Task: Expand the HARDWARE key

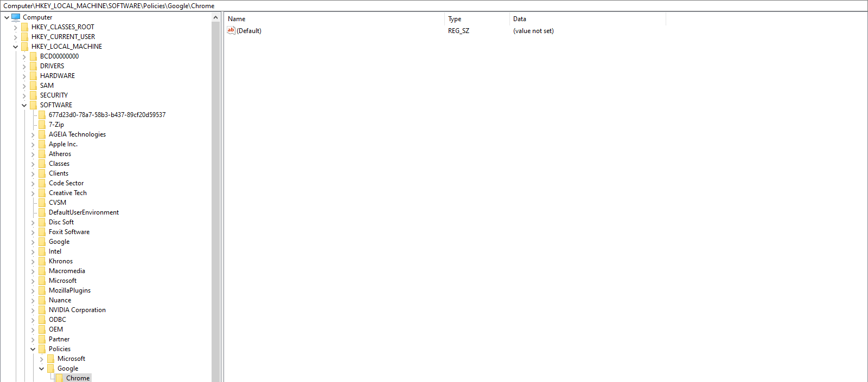Action: pos(24,76)
